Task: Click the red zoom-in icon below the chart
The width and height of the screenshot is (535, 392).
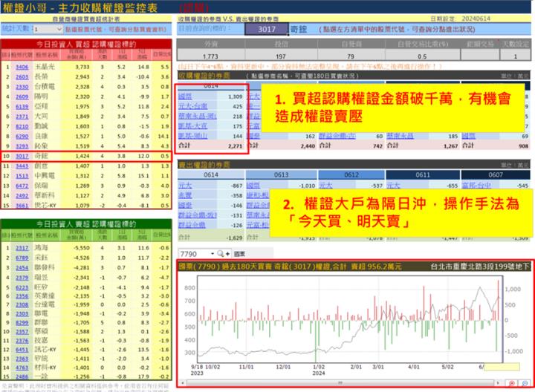Action: (512, 384)
